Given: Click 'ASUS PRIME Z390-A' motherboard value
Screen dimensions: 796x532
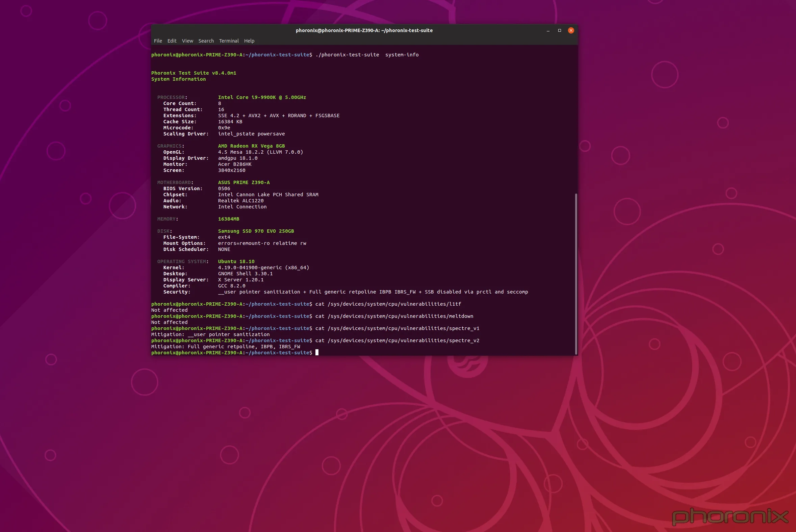Looking at the screenshot, I should [243, 182].
